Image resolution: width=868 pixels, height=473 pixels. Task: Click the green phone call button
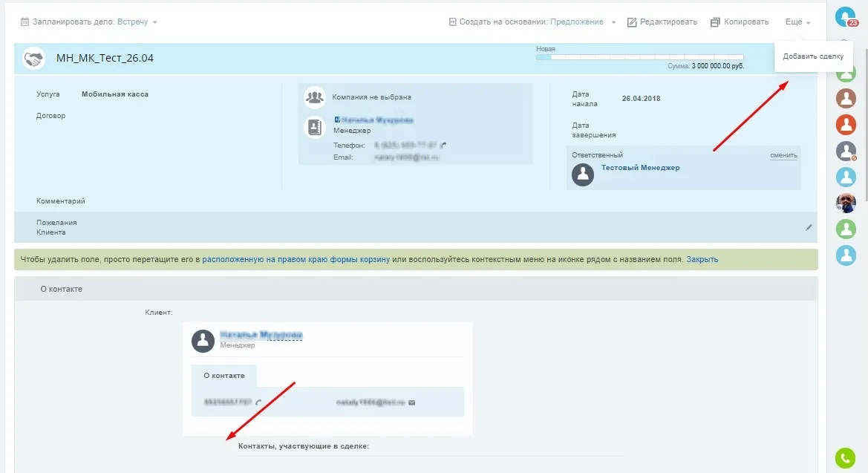point(845,457)
